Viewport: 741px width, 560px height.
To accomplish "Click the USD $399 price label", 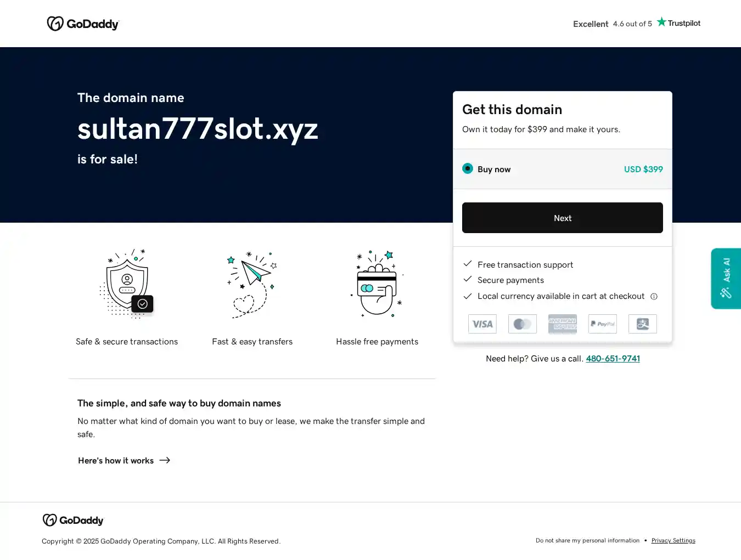I will pos(643,169).
